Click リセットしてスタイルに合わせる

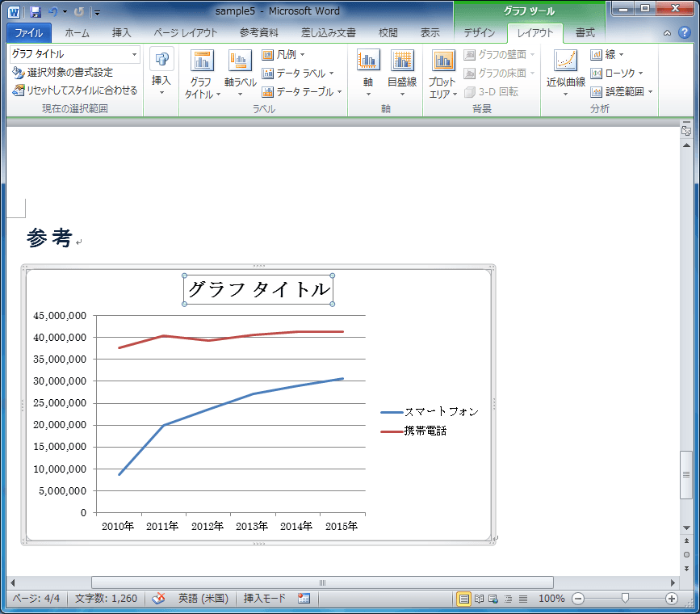(74, 90)
